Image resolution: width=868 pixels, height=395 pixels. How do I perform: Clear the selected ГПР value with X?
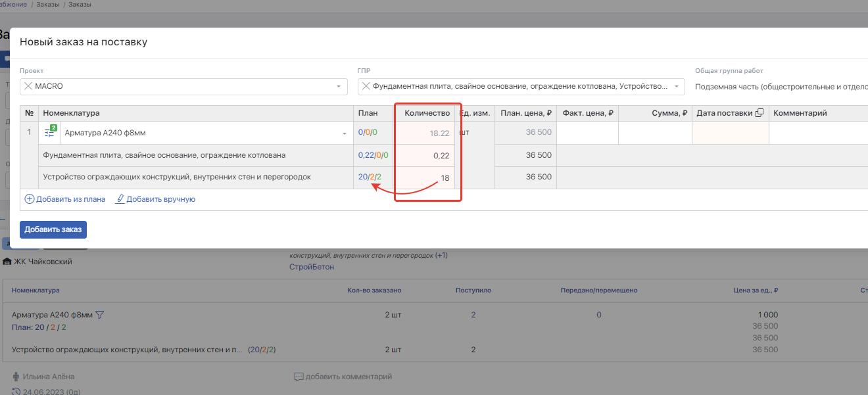click(x=366, y=86)
